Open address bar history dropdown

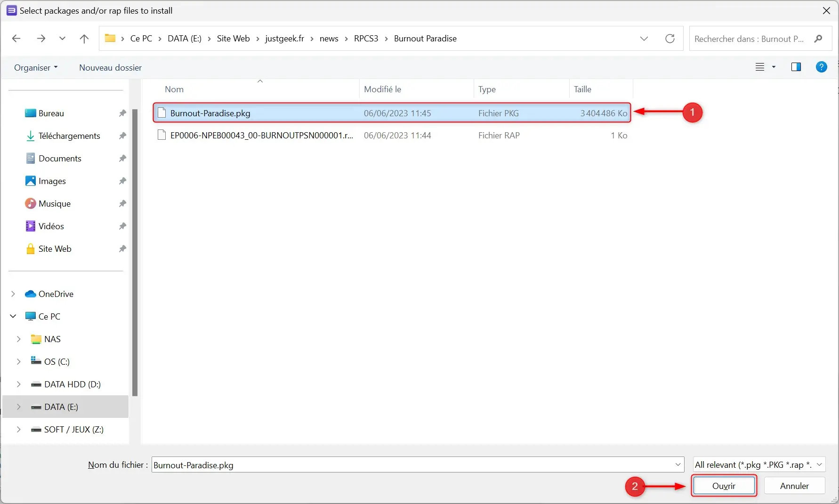pyautogui.click(x=644, y=39)
